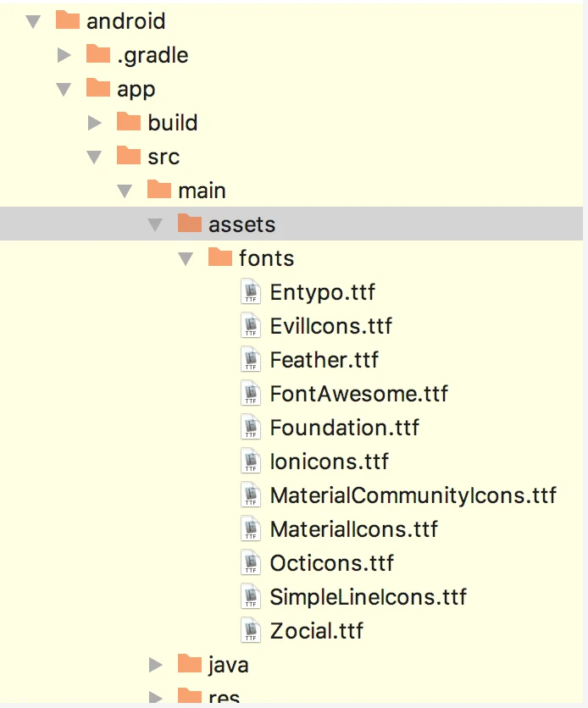Click the main folder icon
588x708 pixels.
[x=159, y=189]
